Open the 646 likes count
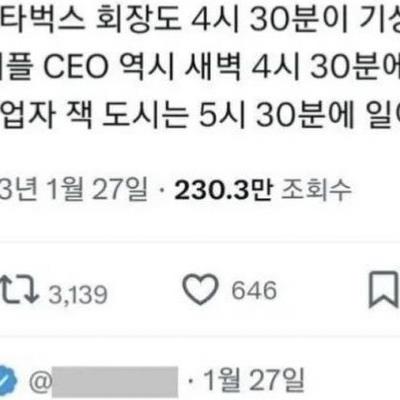Image resolution: width=400 pixels, height=400 pixels. 254,290
